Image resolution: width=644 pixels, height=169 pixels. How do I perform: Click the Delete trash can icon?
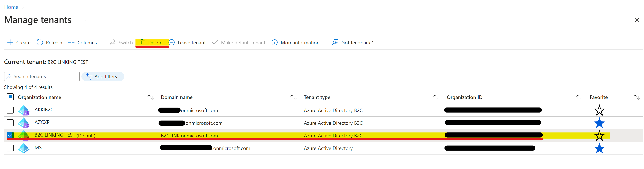tap(142, 43)
